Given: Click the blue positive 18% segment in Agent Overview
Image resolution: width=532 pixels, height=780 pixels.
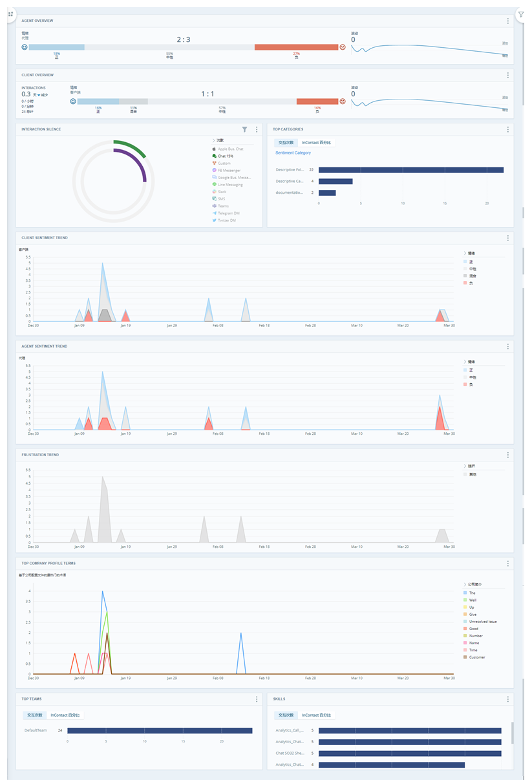Looking at the screenshot, I should 57,47.
